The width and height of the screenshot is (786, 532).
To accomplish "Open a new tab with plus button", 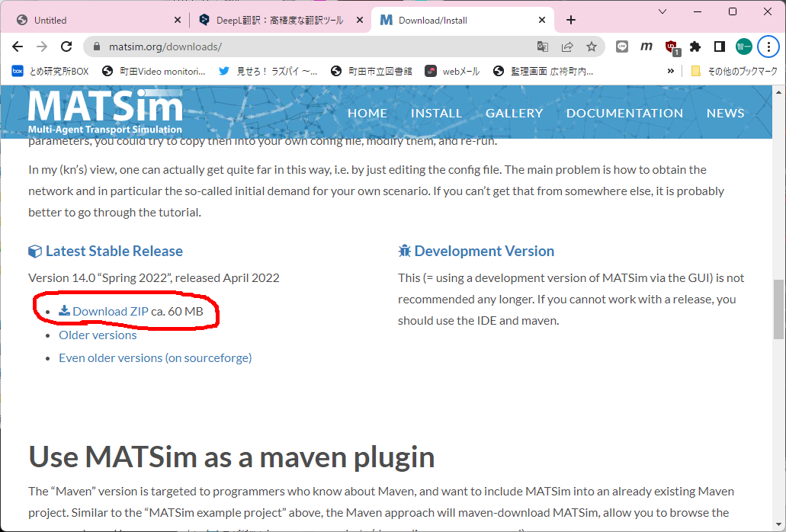I will 571,20.
